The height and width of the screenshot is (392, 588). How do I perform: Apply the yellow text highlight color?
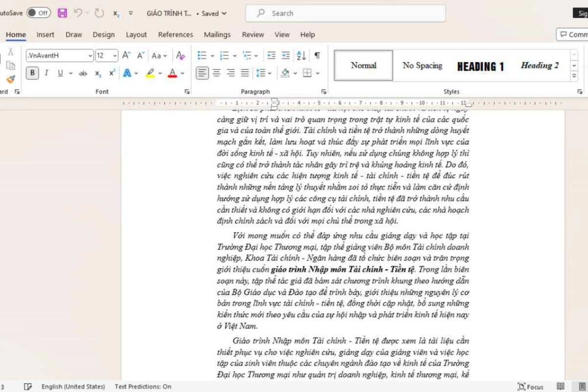150,73
